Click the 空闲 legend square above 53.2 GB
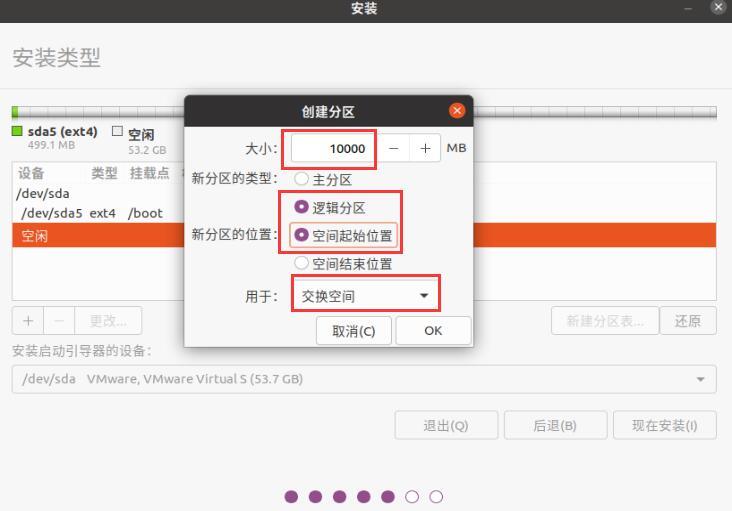732x511 pixels. pyautogui.click(x=117, y=131)
